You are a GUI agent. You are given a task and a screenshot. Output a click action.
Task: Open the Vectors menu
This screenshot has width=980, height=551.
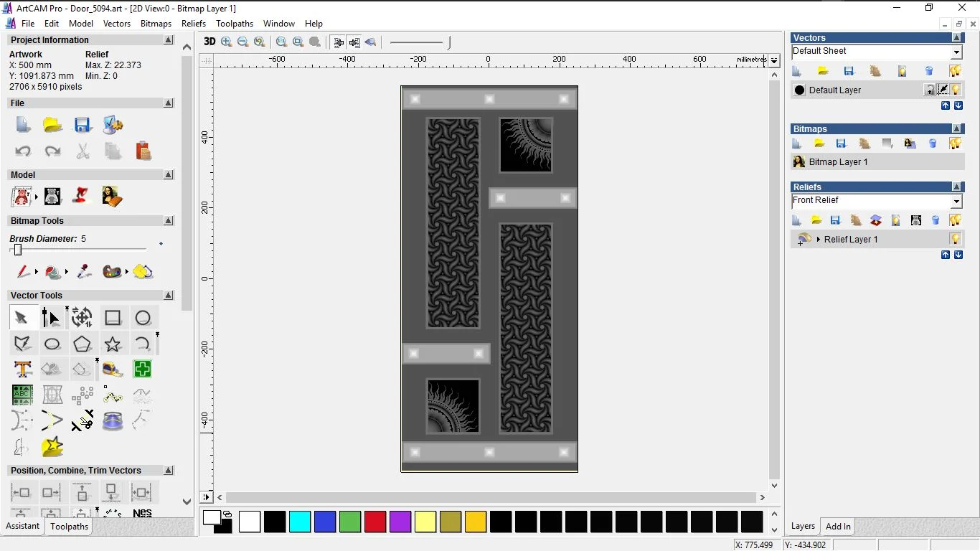pos(117,23)
